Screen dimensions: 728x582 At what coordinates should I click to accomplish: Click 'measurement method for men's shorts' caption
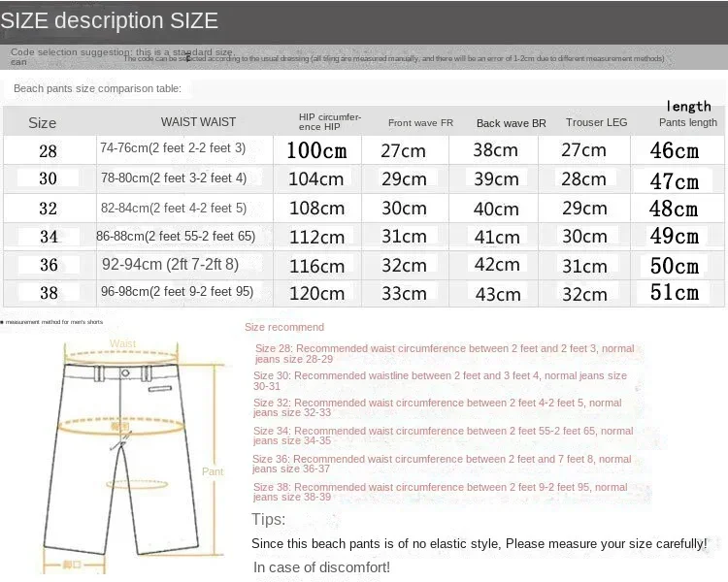[53, 322]
